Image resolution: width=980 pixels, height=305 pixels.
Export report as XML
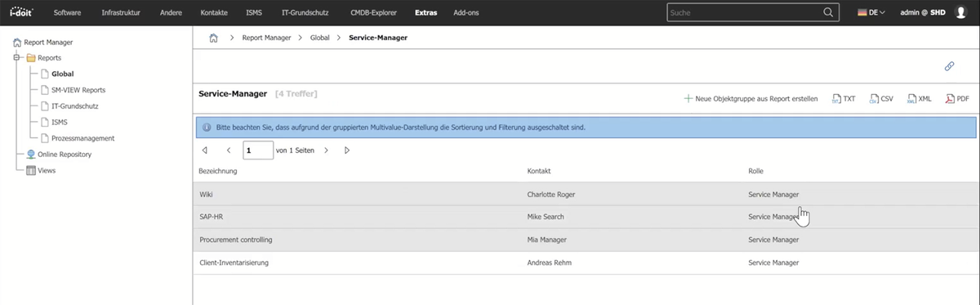coord(919,98)
